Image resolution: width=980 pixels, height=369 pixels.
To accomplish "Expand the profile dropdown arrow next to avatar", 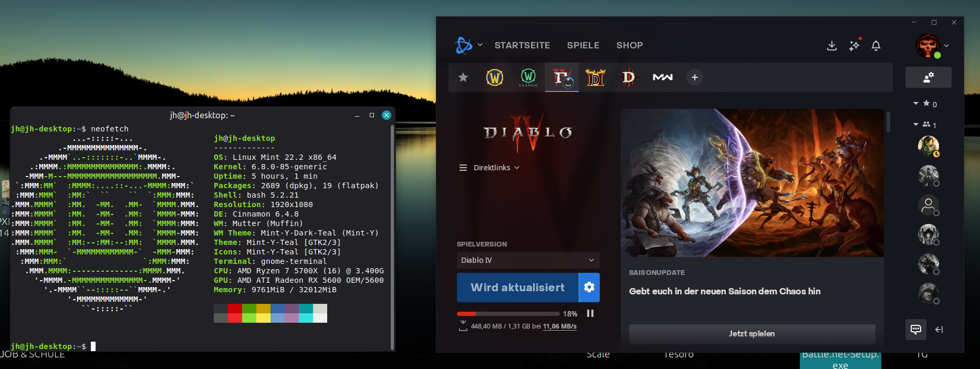I will pyautogui.click(x=946, y=46).
